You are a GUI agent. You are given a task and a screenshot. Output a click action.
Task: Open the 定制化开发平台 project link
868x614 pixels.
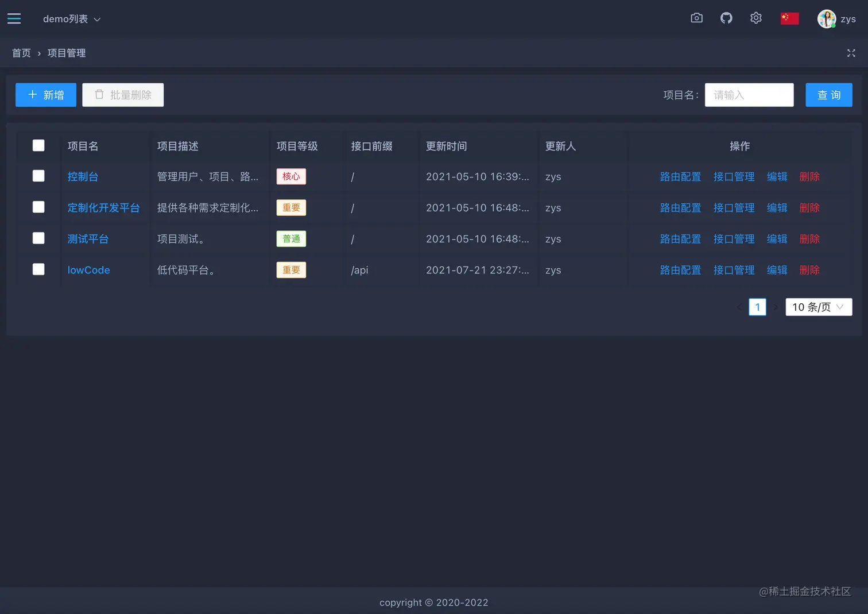104,208
